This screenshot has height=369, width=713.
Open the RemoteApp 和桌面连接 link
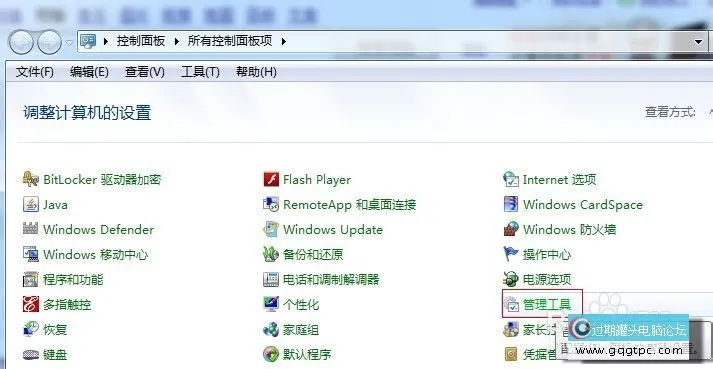tap(350, 204)
